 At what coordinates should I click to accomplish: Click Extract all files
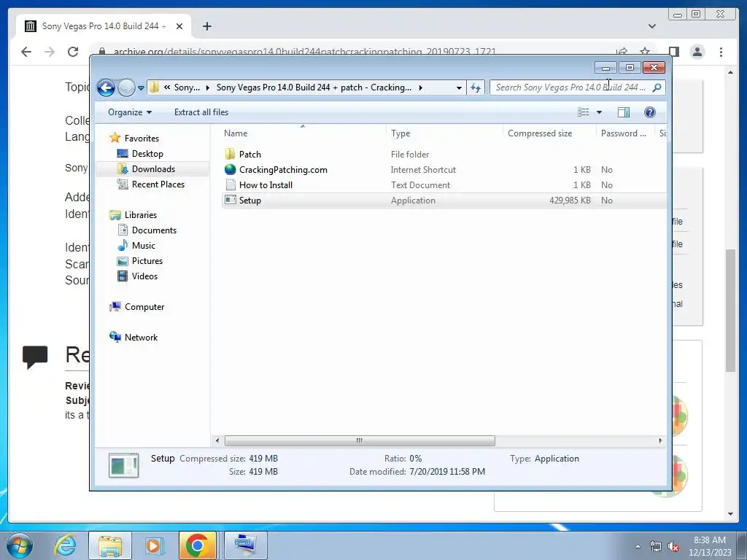coord(201,112)
